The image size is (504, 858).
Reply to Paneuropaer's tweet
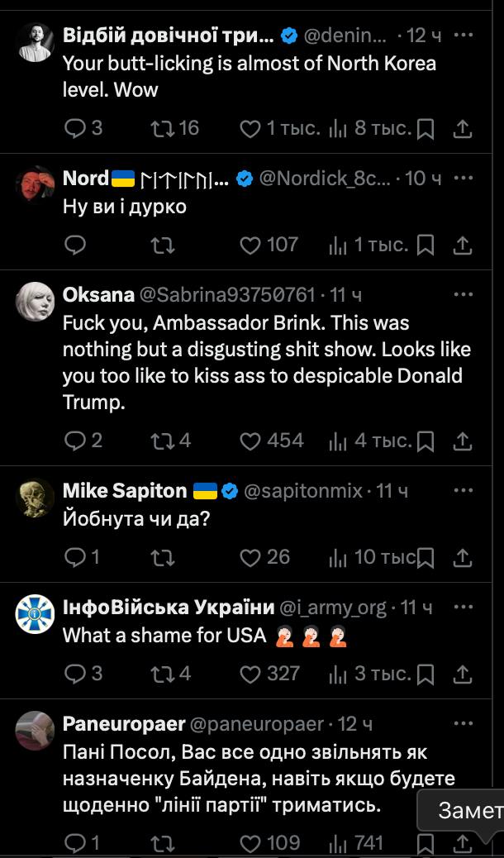pos(75,843)
